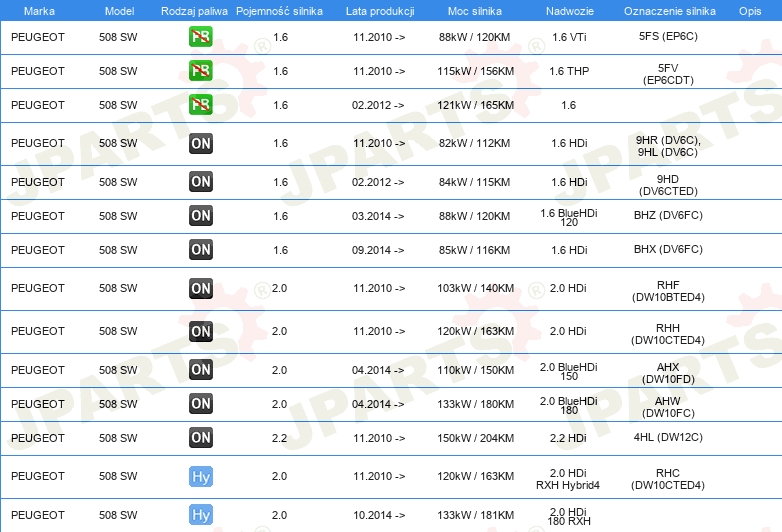Click the ON diesel icon in 82kW / 112KM row

200,144
